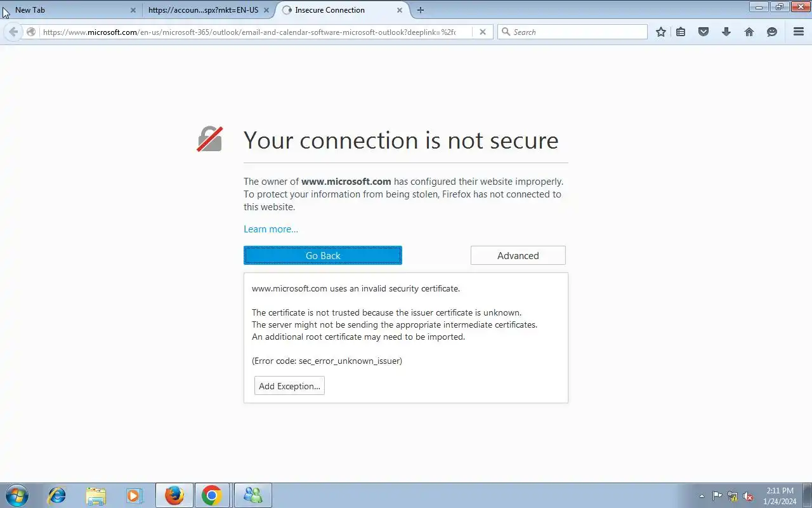The width and height of the screenshot is (812, 508).
Task: Go to the Firefox Home icon
Action: coord(749,32)
